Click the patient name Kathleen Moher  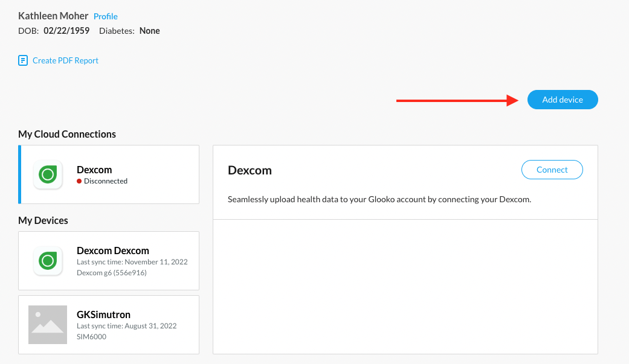pyautogui.click(x=53, y=16)
